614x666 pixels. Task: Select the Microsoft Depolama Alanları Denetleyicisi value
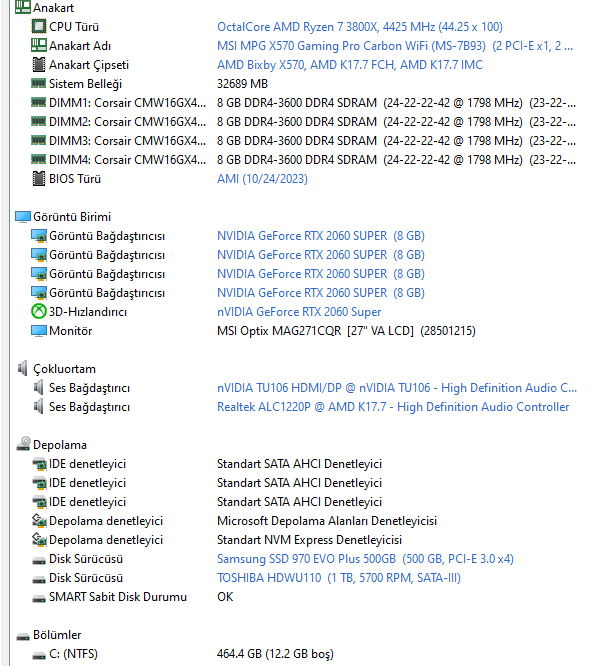point(327,521)
